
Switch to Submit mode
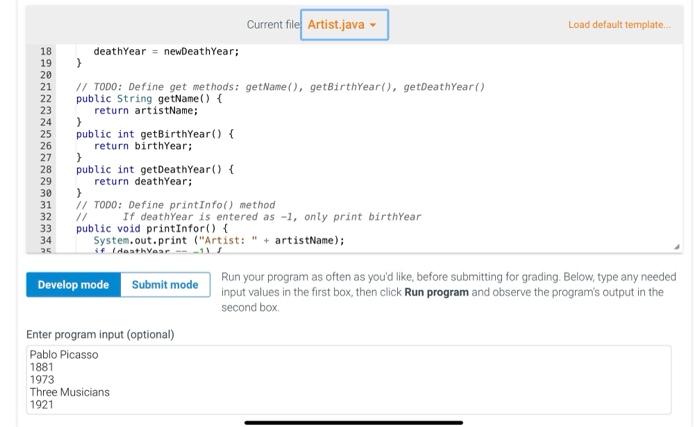[x=165, y=285]
